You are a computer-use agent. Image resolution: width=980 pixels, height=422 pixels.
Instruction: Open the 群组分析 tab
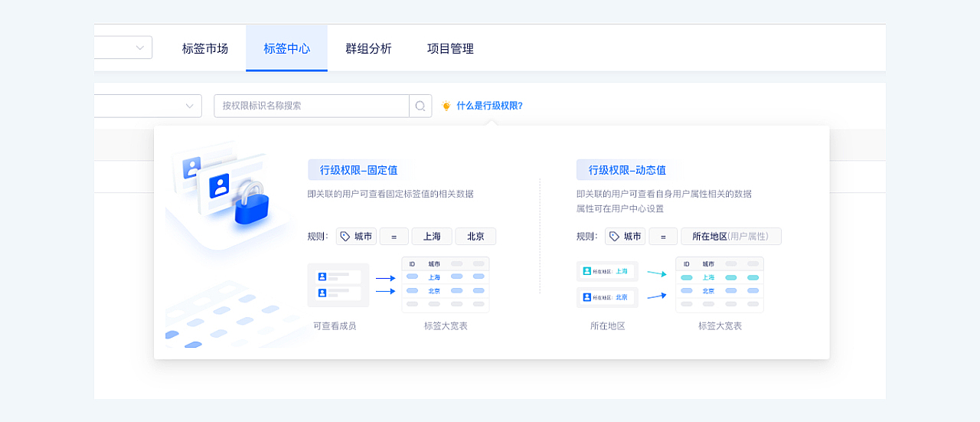click(x=368, y=48)
